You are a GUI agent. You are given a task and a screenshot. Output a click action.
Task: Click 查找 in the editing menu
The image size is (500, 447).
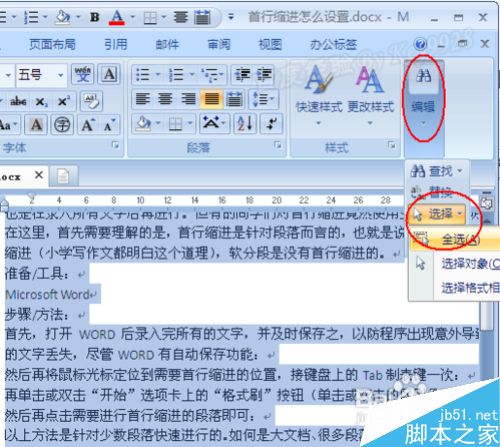click(437, 171)
